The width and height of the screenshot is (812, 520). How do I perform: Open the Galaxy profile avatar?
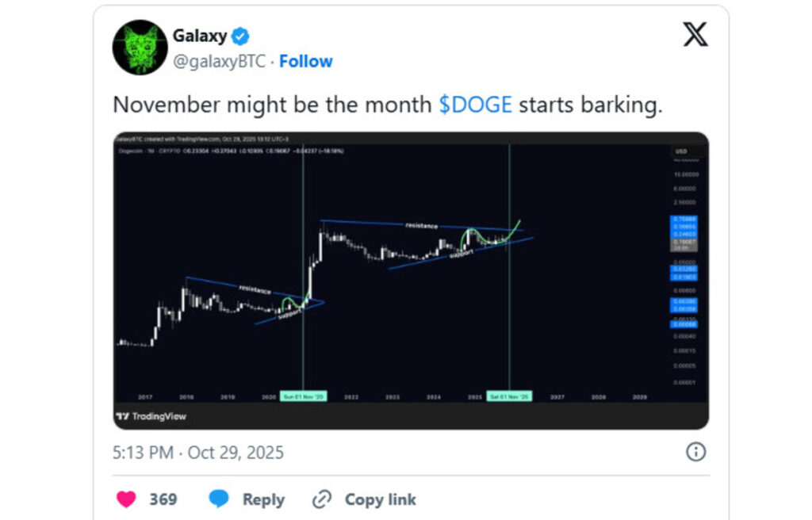(x=140, y=48)
